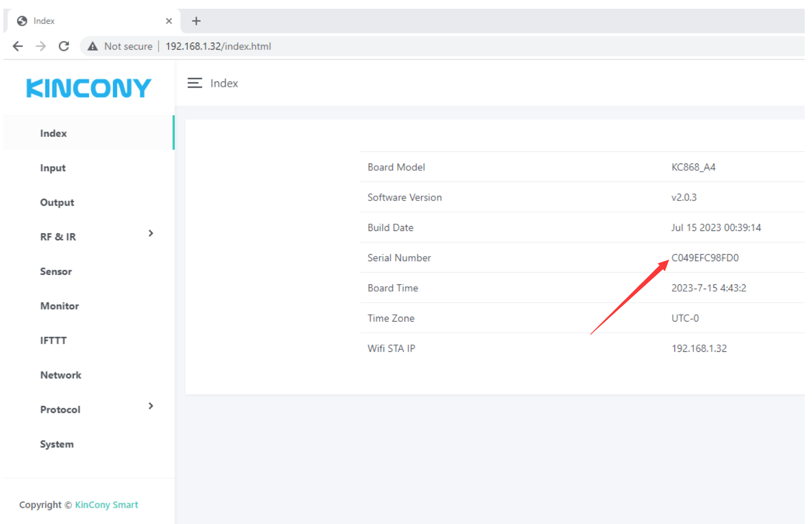Close the Index browser tab

(169, 21)
